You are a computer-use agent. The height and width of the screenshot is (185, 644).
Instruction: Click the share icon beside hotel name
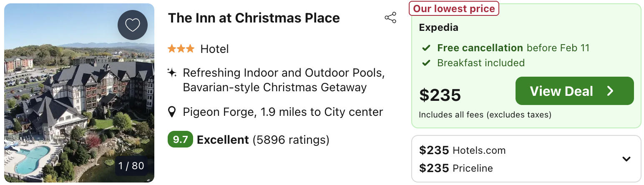390,18
